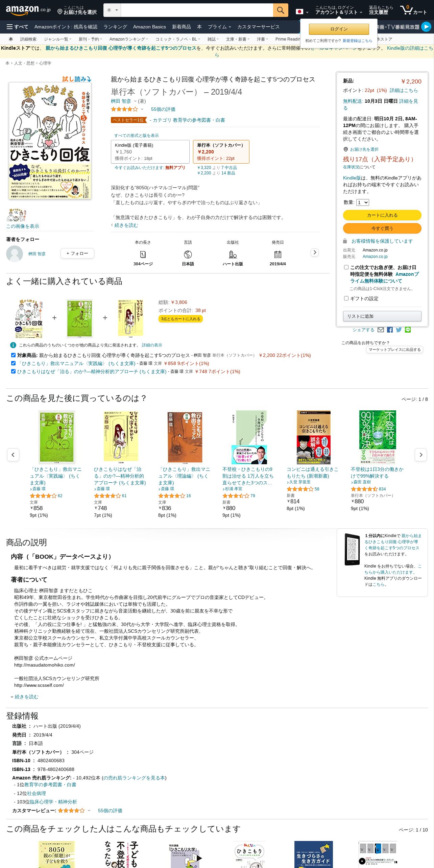Open the 数量 quantity dropdown

point(363,202)
